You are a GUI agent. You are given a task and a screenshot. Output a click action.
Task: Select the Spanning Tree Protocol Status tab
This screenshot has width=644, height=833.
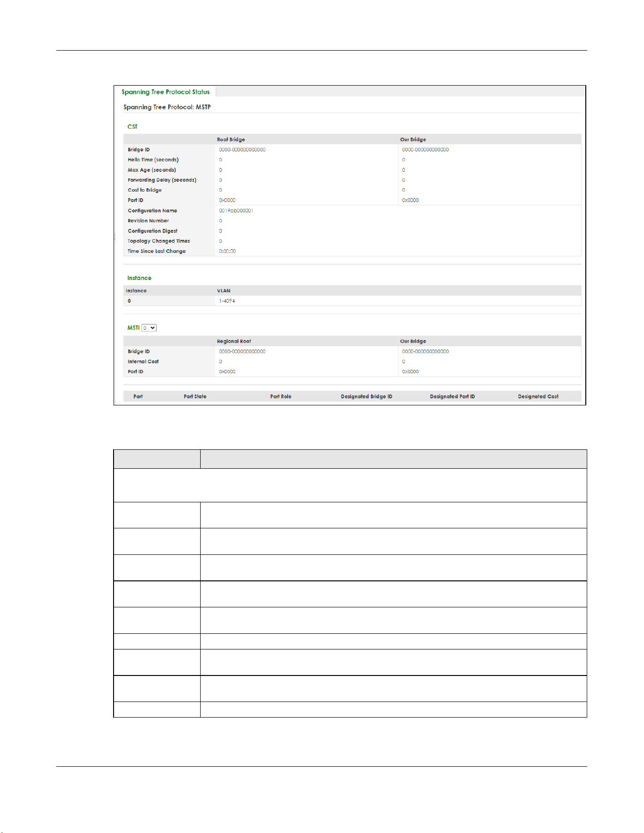165,92
